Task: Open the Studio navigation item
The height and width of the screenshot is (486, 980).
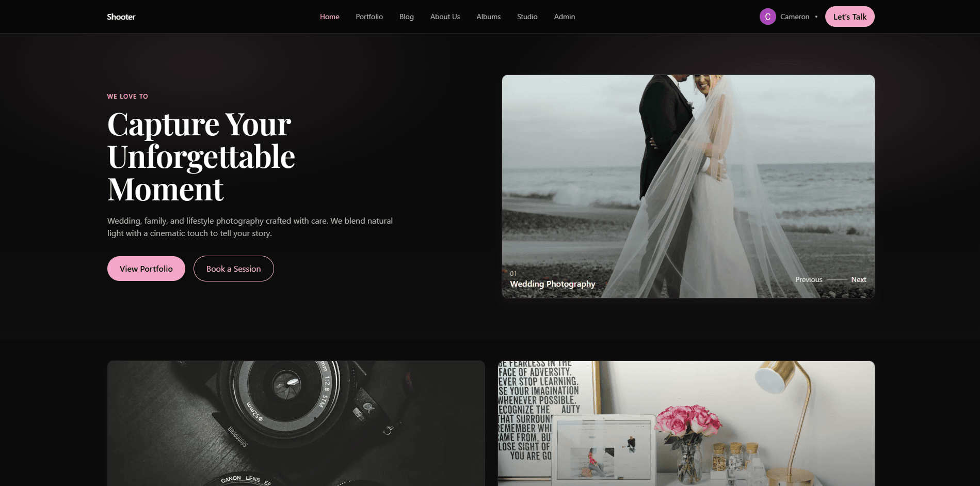Action: 527,16
